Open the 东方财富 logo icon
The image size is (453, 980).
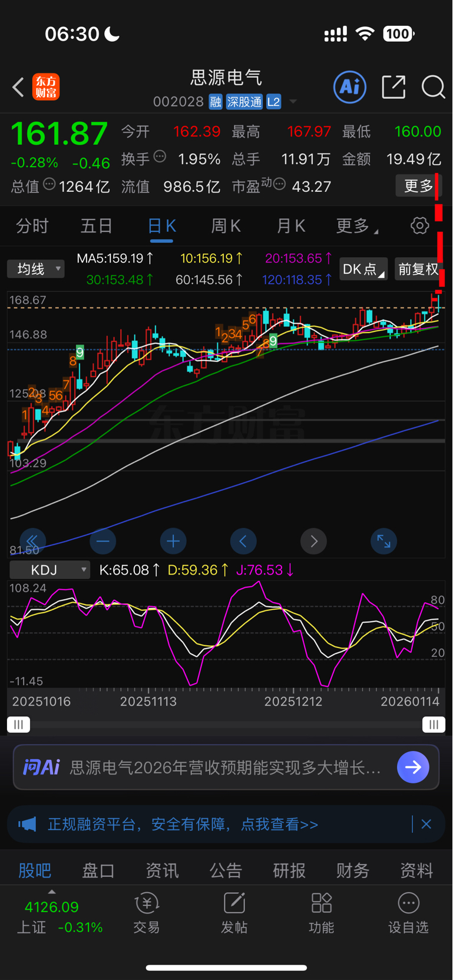coord(45,87)
